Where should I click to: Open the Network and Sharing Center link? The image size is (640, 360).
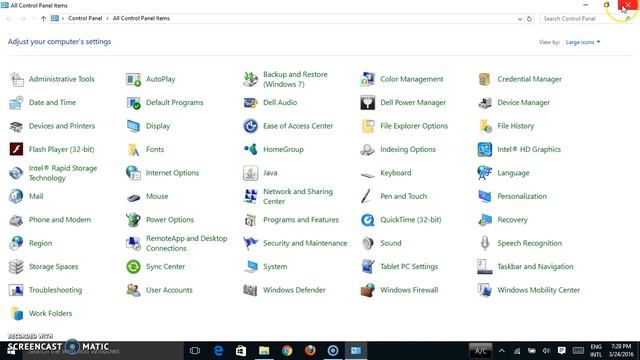[298, 196]
